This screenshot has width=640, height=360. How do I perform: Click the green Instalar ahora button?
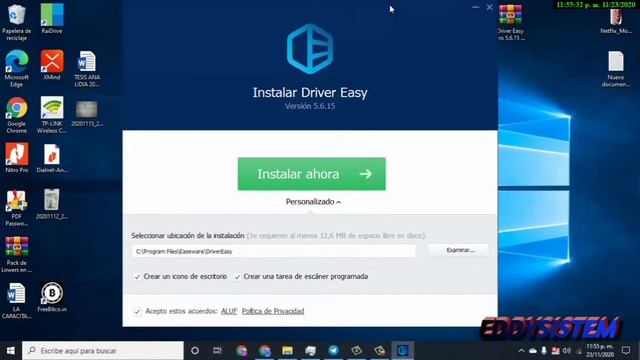[x=311, y=174]
